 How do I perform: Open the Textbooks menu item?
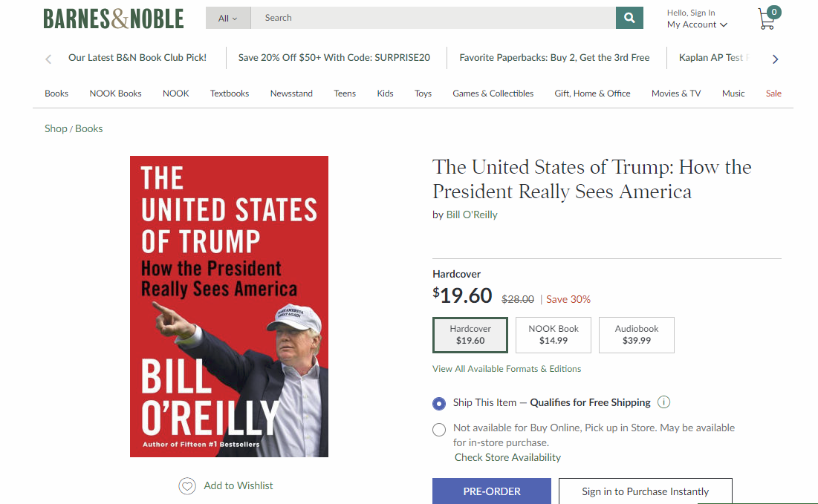(230, 94)
